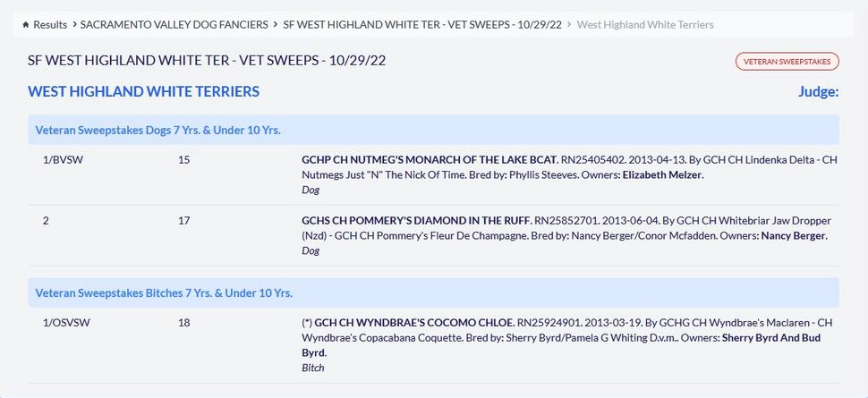Viewport: 868px width, 398px height.
Task: Select the Veteran Sweepstakes Bitches section header
Action: pos(164,292)
